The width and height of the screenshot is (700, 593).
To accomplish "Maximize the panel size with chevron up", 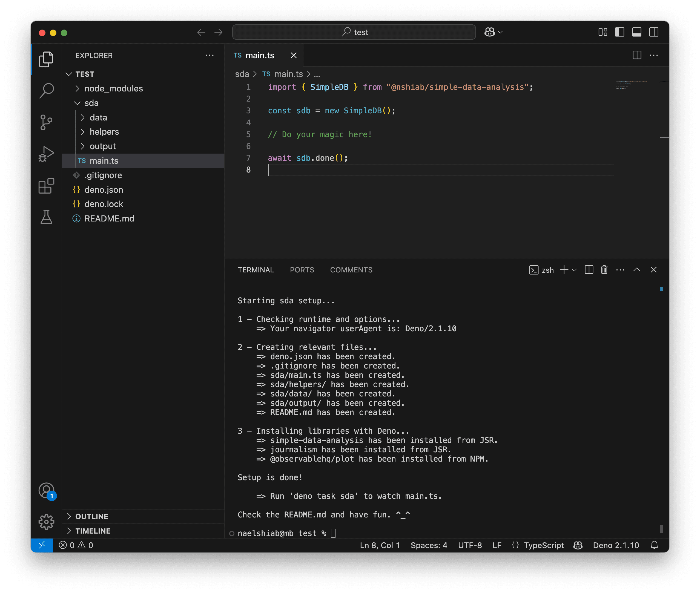I will click(637, 270).
